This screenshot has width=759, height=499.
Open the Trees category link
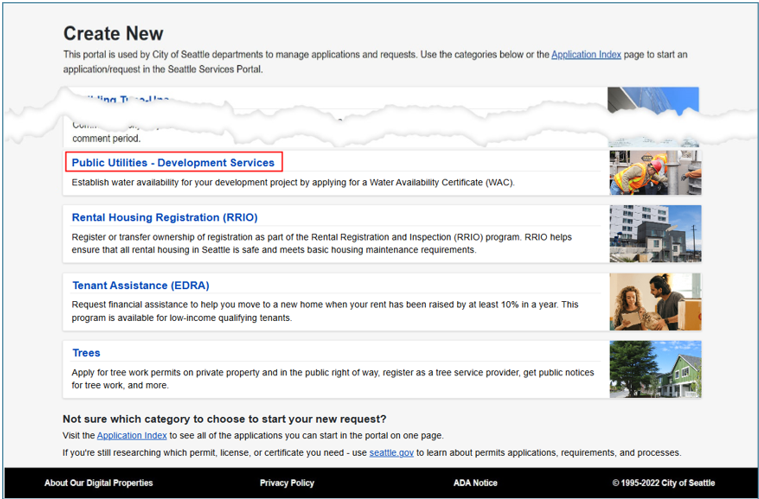tap(86, 353)
